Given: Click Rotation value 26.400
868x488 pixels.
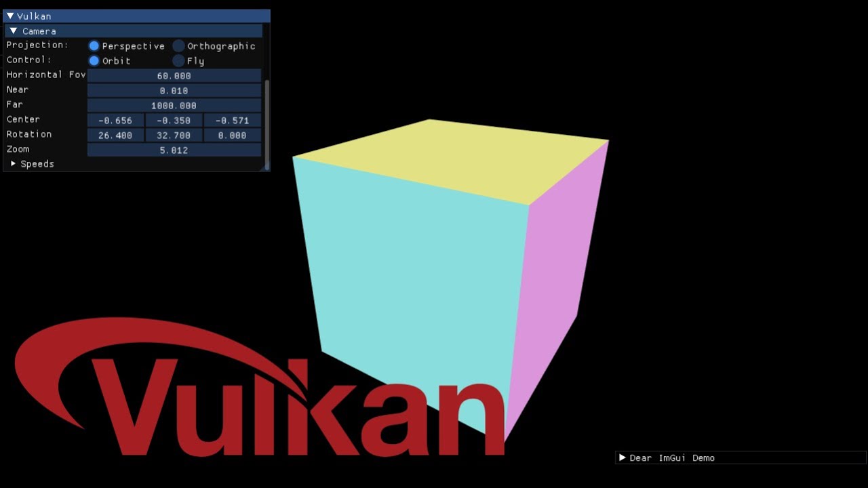Looking at the screenshot, I should click(115, 136).
